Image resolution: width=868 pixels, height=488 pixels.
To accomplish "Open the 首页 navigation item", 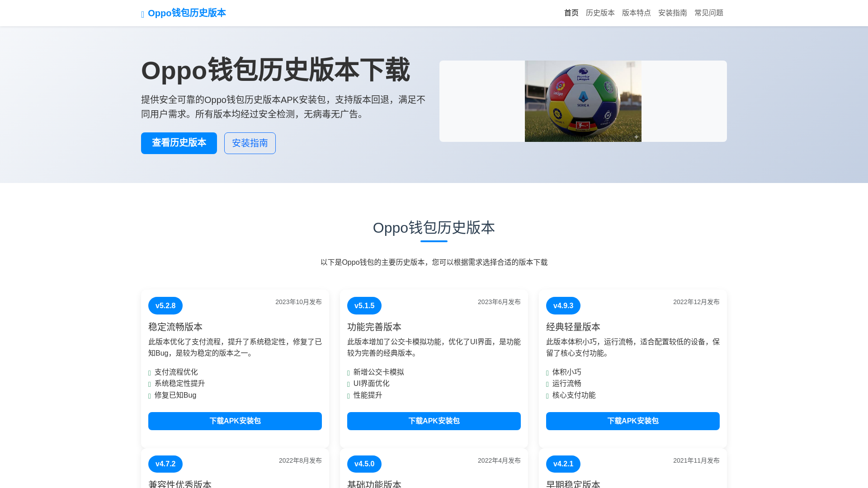I will point(571,13).
